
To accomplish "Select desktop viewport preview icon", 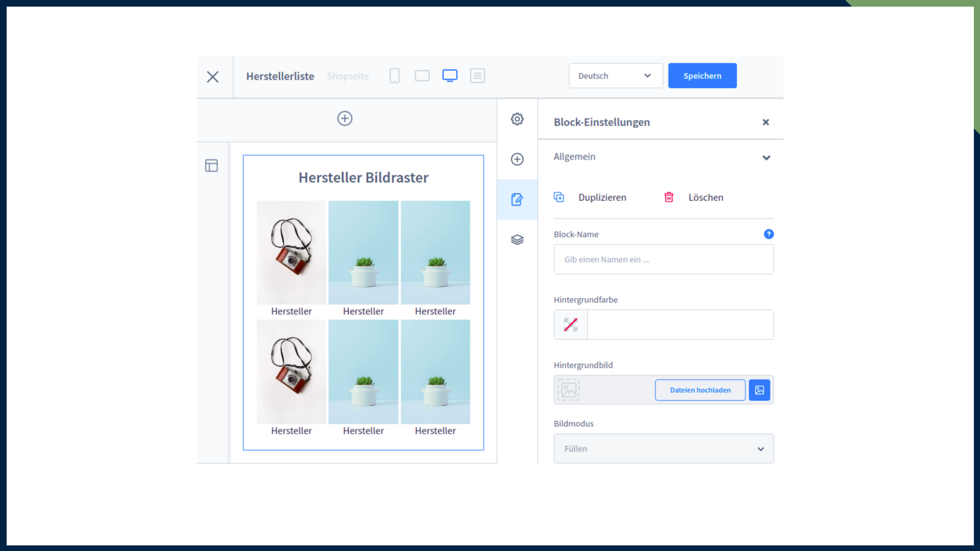I will point(450,76).
